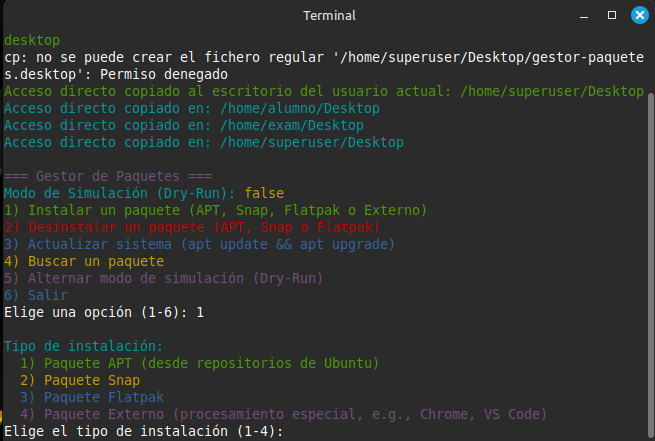The image size is (655, 441).
Task: Click the Terminal title text
Action: click(x=329, y=16)
